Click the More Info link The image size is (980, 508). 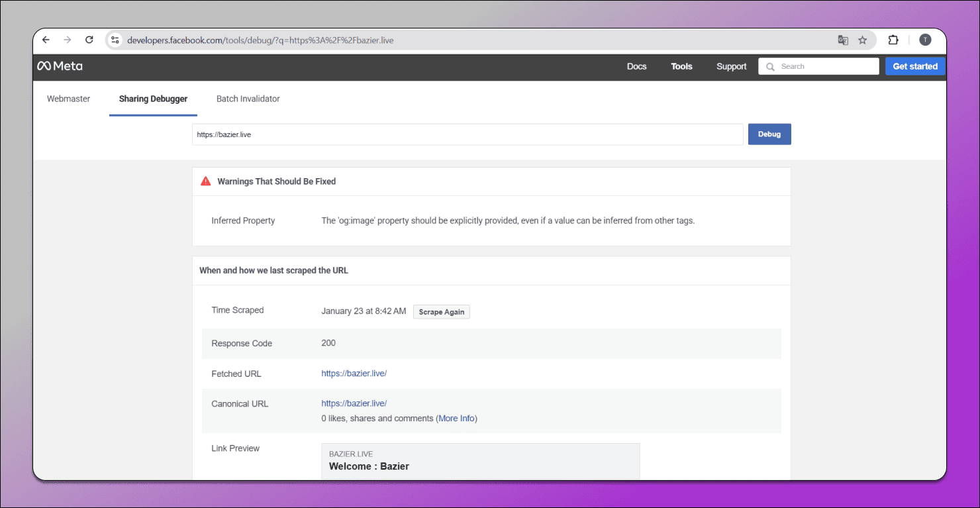(x=457, y=419)
